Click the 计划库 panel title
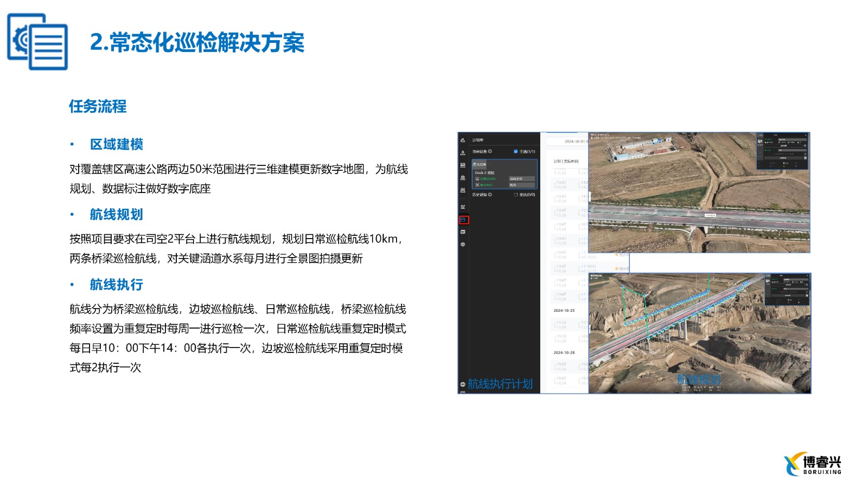This screenshot has width=868, height=488. click(x=478, y=140)
